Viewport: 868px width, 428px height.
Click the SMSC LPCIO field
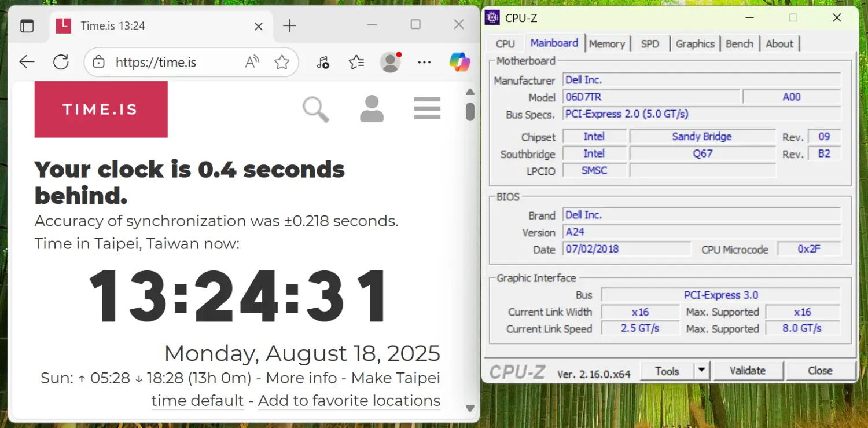[x=594, y=171]
